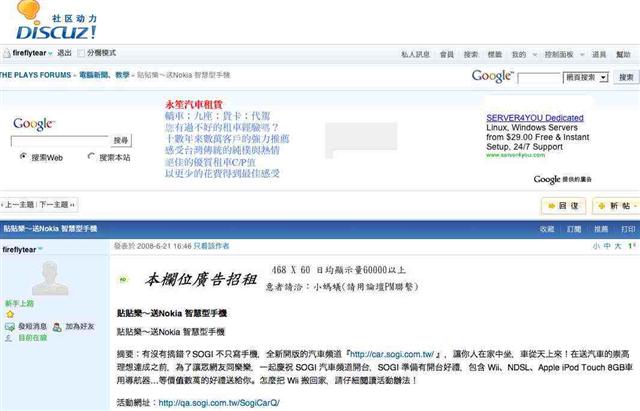Open the 永笙汽車租賃 ad link
Viewport: 640px width, 411px height.
193,104
